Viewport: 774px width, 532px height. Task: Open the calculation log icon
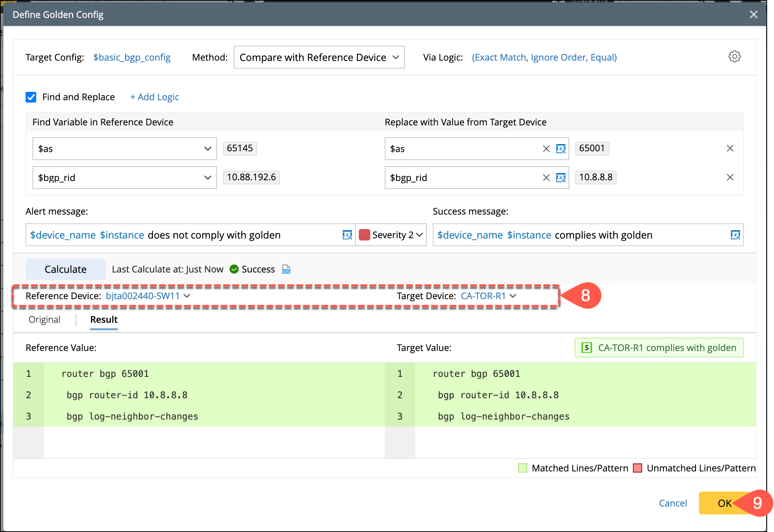[x=286, y=269]
